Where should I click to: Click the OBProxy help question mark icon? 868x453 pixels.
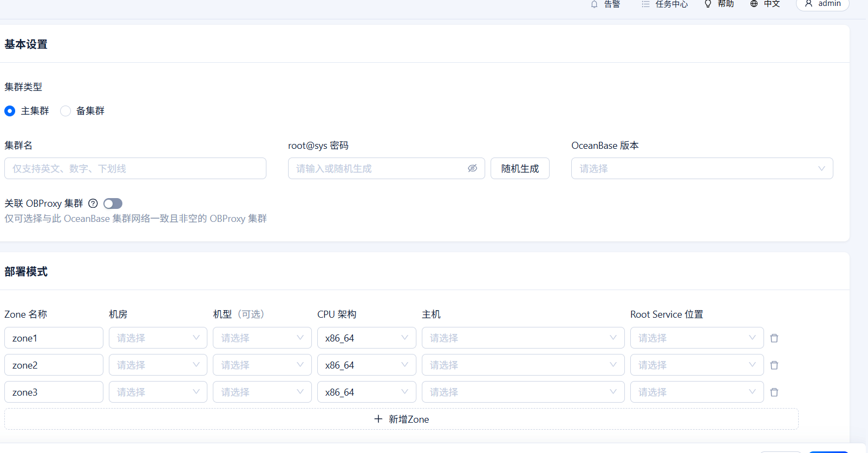(93, 203)
